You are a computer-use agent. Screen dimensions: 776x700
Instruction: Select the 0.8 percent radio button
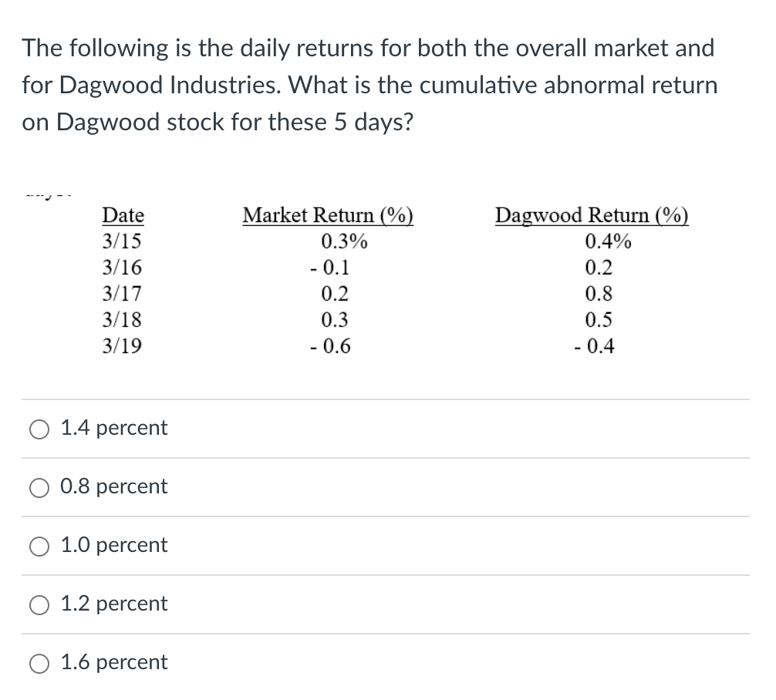point(39,487)
